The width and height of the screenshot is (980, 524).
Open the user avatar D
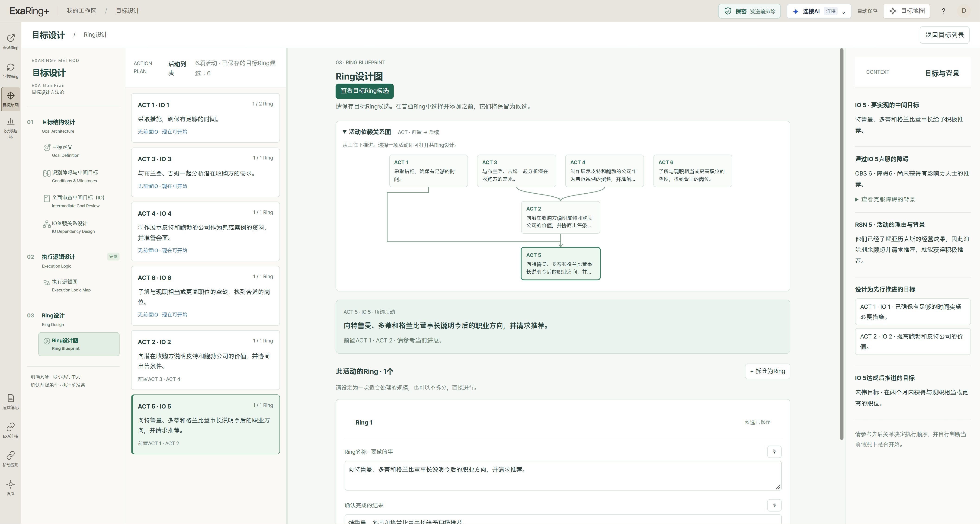click(964, 11)
